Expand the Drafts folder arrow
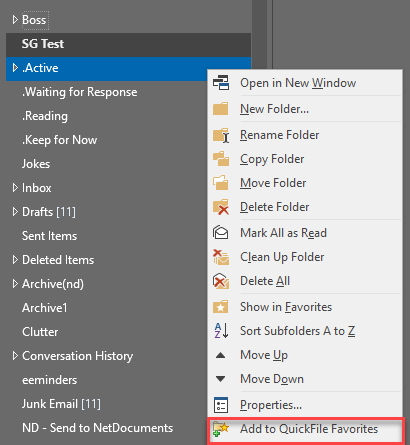The image size is (410, 445). [15, 212]
